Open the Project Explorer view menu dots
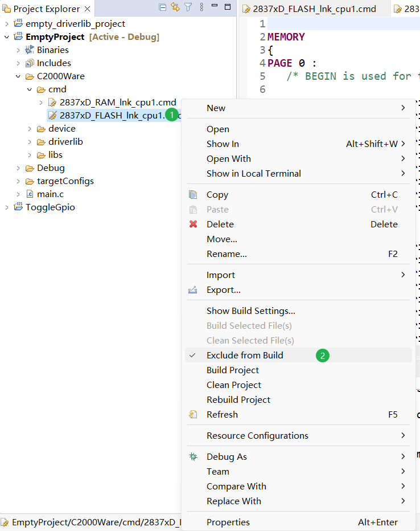Screen dimensions: 420x531 202,8
